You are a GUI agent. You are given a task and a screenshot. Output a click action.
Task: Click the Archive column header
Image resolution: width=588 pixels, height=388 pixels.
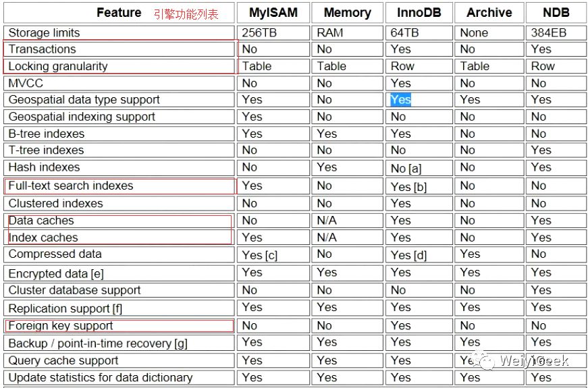tap(487, 12)
